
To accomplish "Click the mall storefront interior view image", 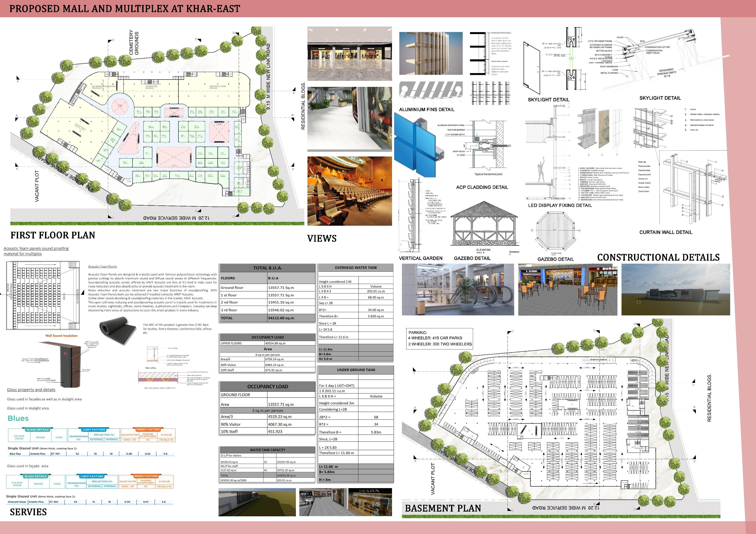I will pyautogui.click(x=349, y=53).
